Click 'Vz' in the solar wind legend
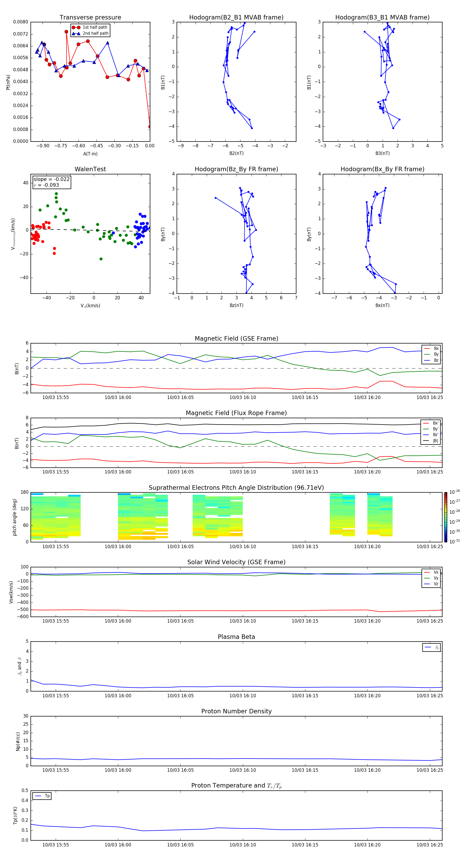473x868 pixels. [436, 584]
